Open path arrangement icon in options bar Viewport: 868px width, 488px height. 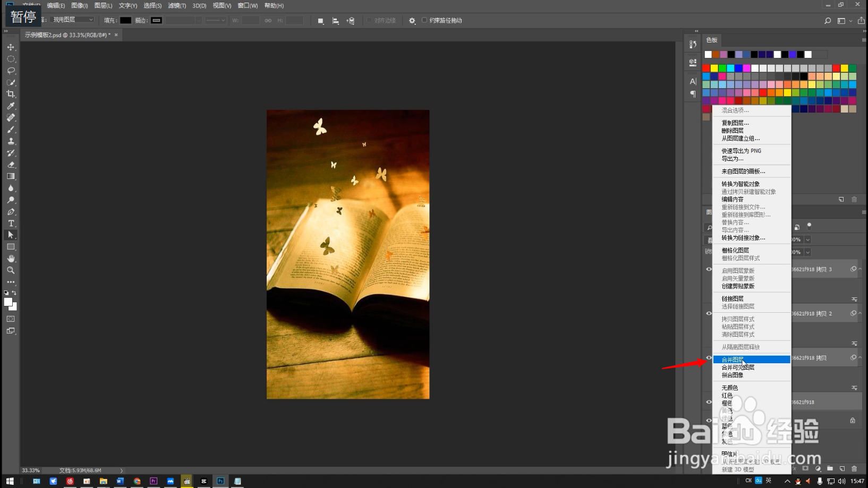click(350, 21)
